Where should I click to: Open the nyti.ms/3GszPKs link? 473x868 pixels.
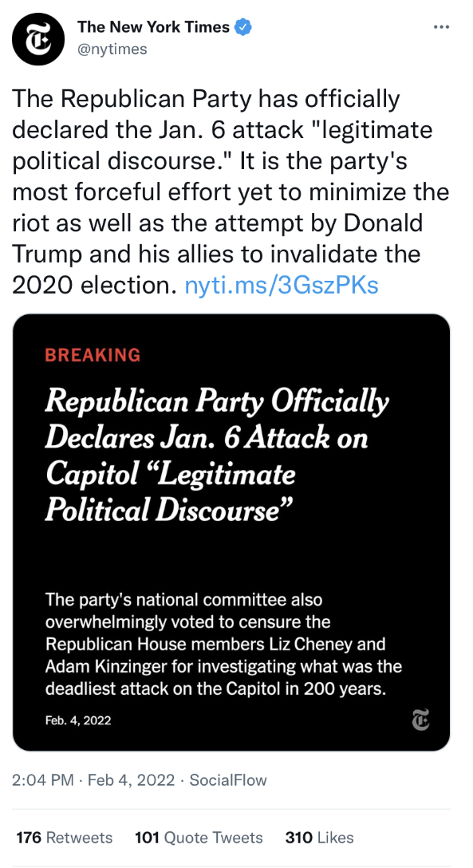[x=281, y=285]
